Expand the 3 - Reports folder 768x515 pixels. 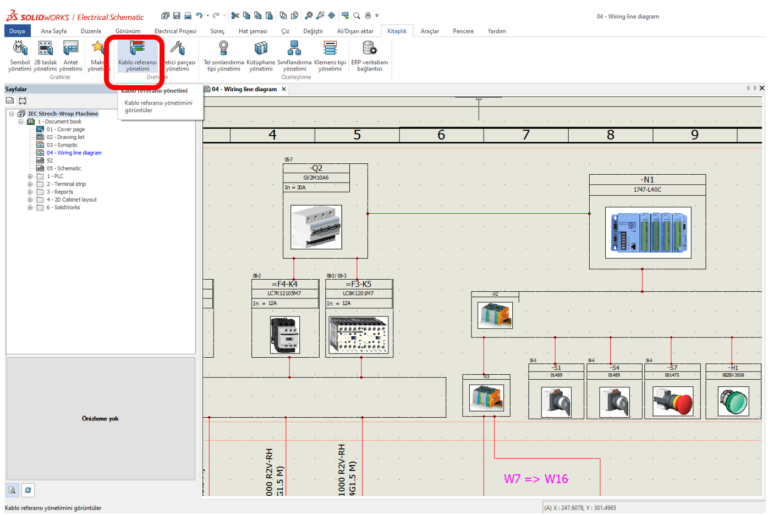pos(30,192)
